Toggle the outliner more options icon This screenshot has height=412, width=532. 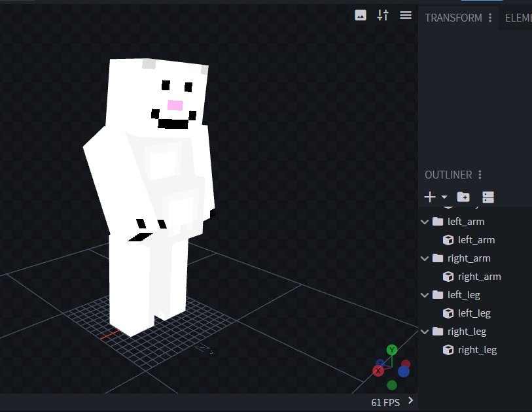[x=488, y=197]
